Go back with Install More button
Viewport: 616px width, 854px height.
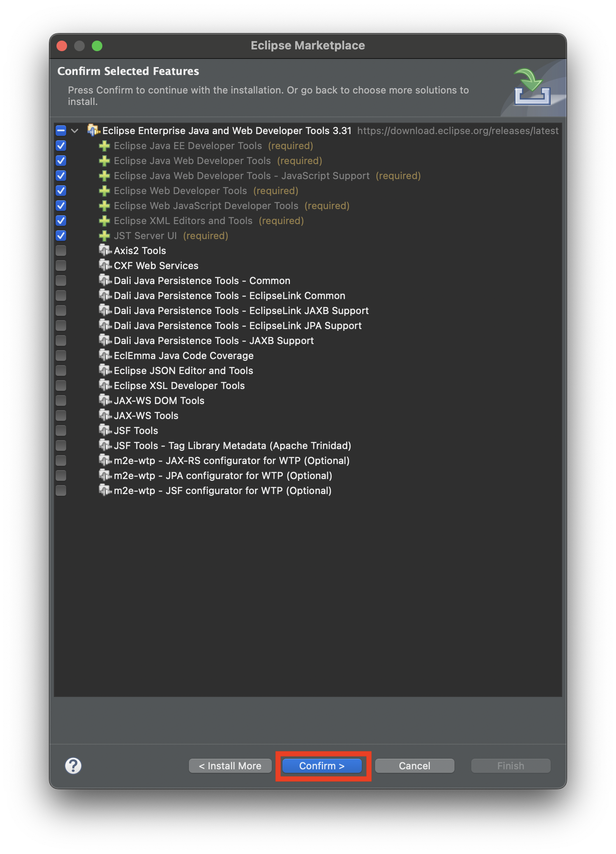click(230, 766)
